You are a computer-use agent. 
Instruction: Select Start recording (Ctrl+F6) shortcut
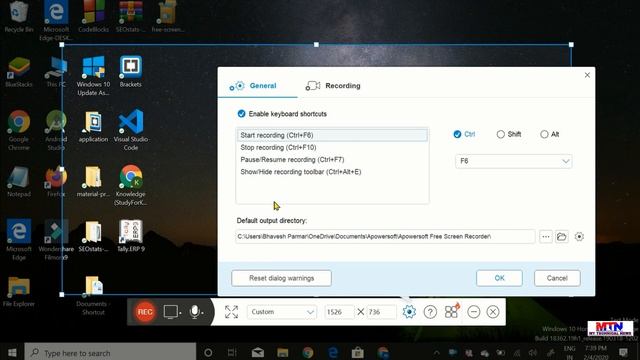coord(332,135)
